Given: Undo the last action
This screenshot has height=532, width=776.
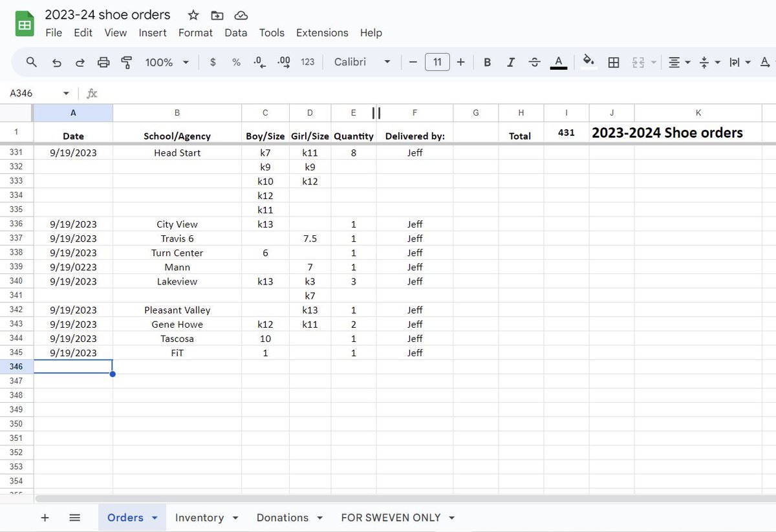Looking at the screenshot, I should click(x=56, y=62).
